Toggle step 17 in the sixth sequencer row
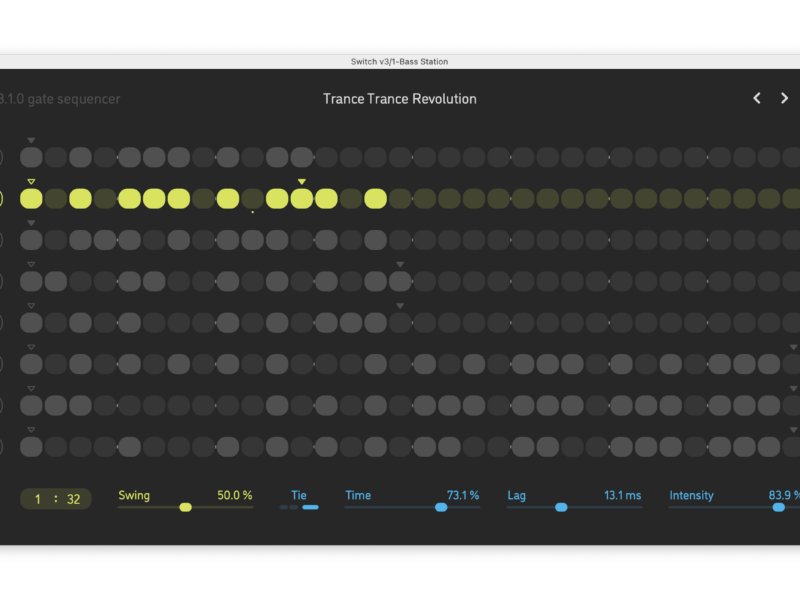Viewport: 800px width, 600px height. tap(424, 364)
